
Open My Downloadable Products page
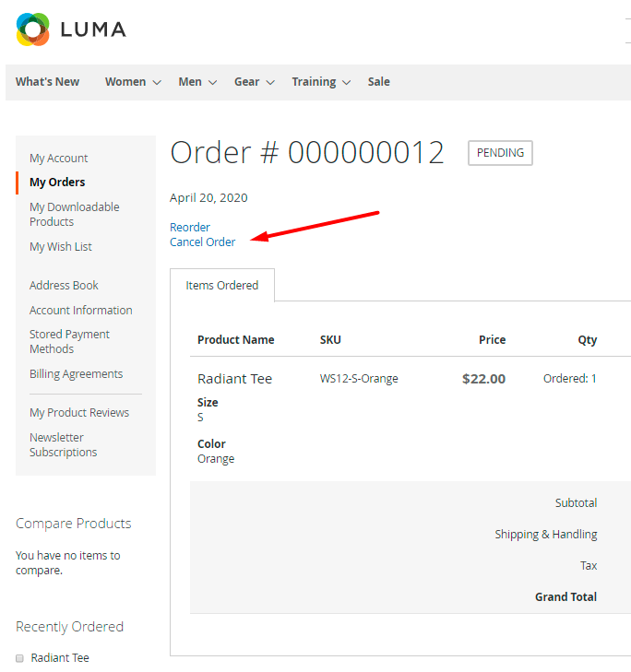(x=74, y=215)
